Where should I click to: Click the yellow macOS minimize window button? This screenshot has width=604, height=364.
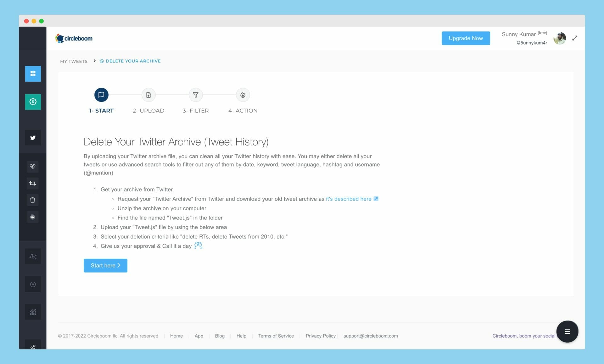pos(34,21)
